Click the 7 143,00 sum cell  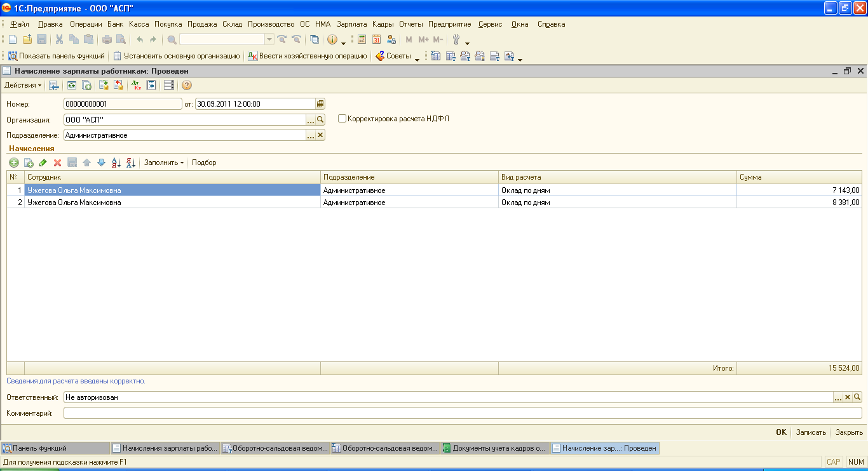point(799,190)
